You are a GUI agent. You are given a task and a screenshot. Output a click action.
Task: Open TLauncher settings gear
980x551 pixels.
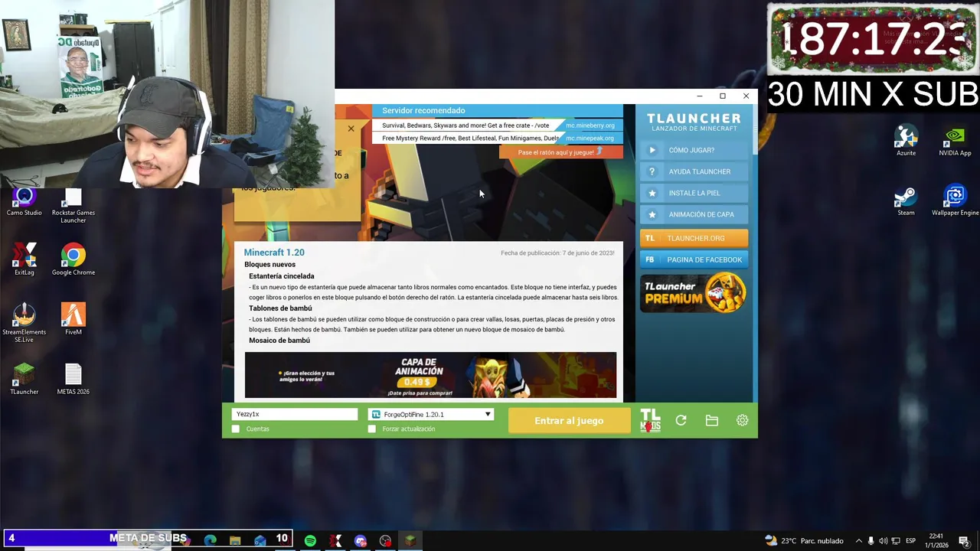click(742, 420)
